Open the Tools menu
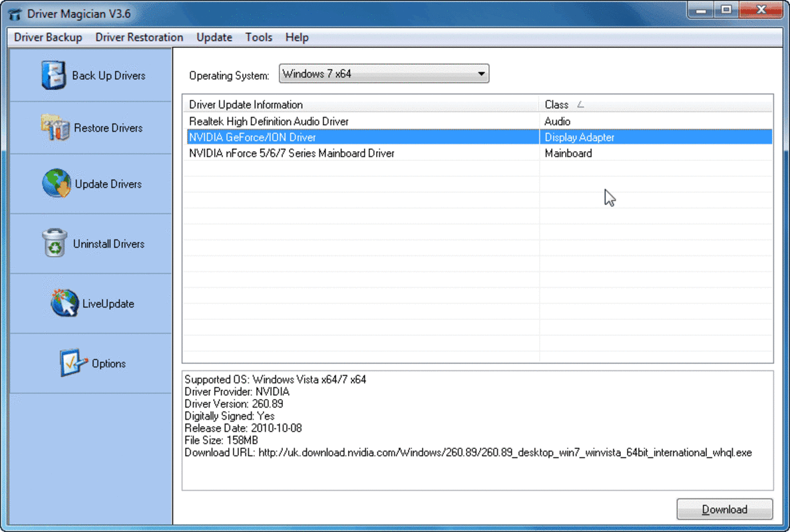 point(258,37)
